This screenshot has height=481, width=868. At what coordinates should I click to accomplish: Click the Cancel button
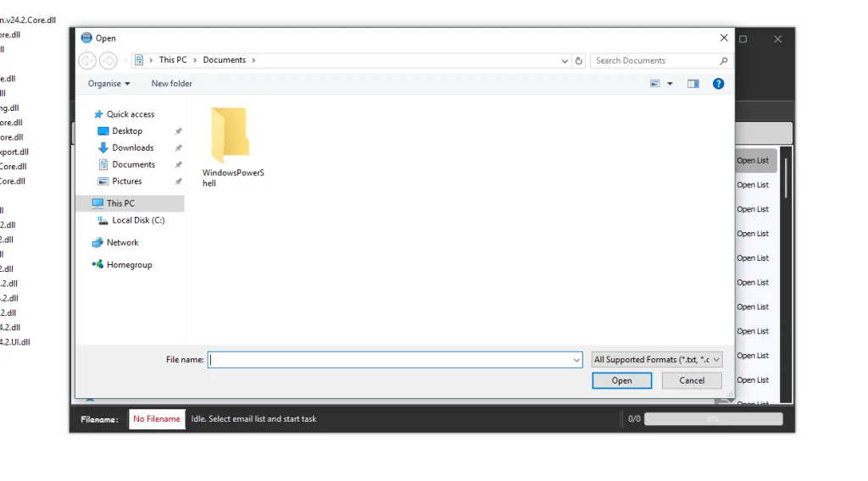[692, 381]
